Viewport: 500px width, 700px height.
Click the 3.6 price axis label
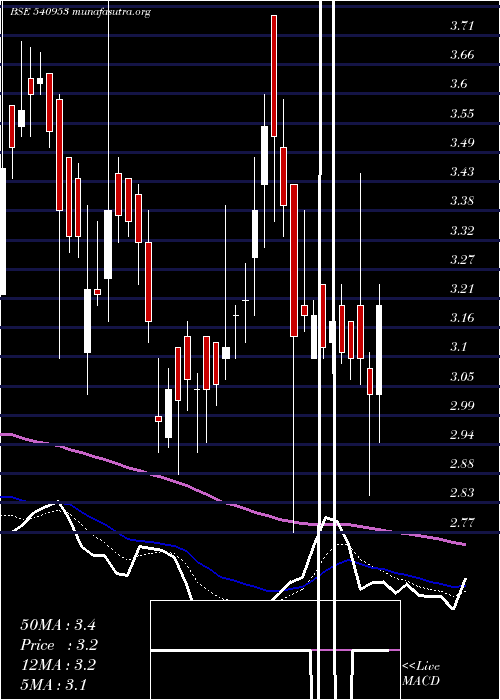tap(459, 84)
